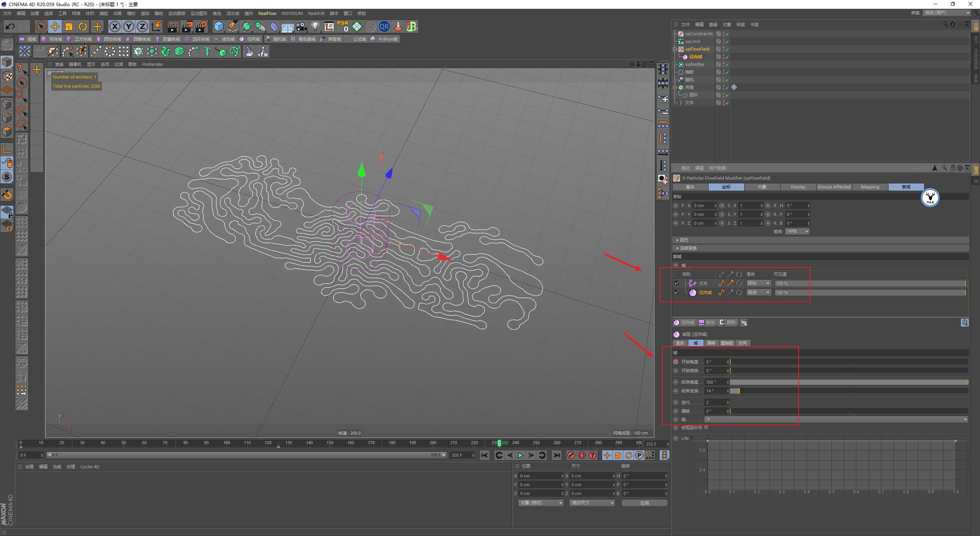Viewport: 980px width, 536px height.
Task: Click the blue Cube primitive icon
Action: tap(219, 26)
